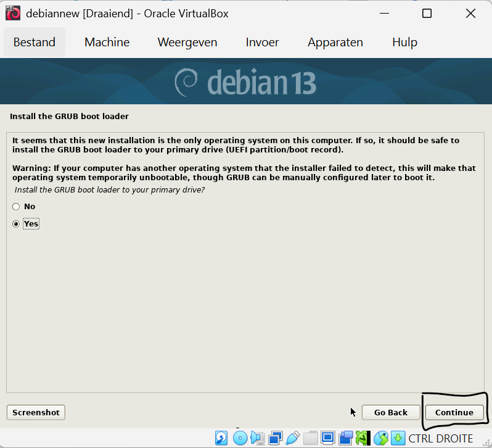
Task: Click the green turtle CPU status icon
Action: click(x=363, y=438)
